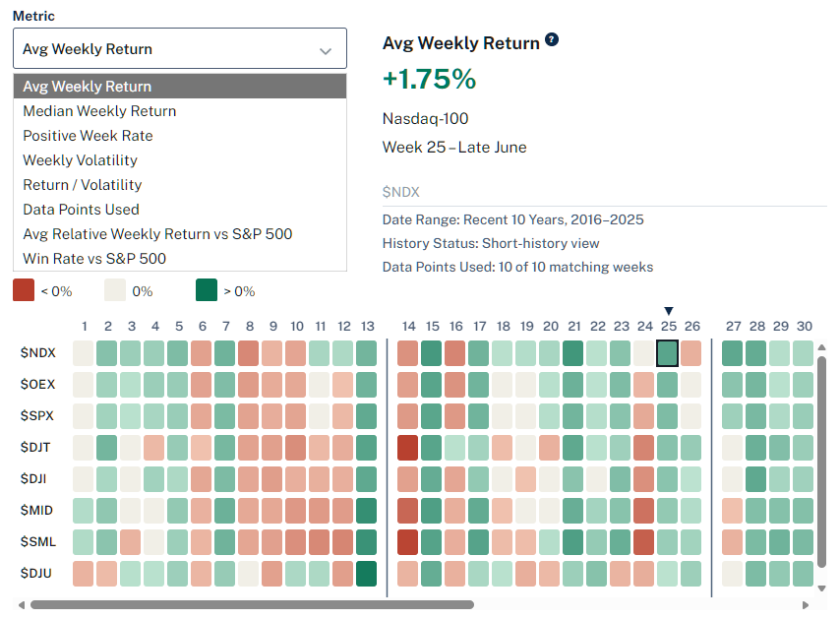The height and width of the screenshot is (619, 840).
Task: Select $NDX week 21 heatmap cell
Action: coord(573,353)
